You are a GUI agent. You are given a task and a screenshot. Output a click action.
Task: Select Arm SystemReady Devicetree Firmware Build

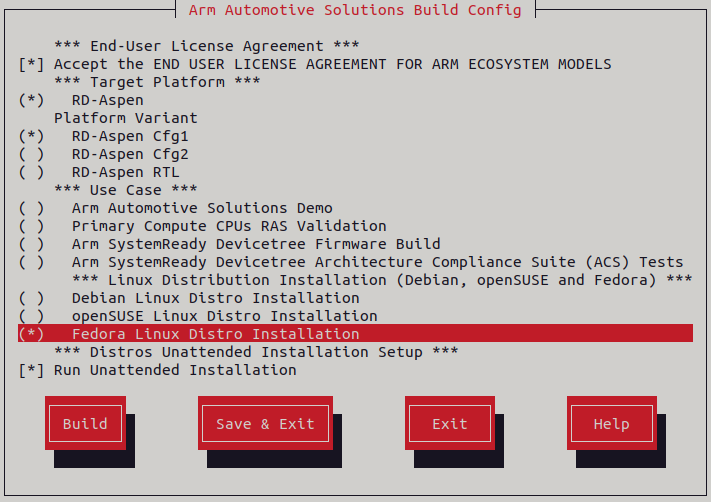31,244
